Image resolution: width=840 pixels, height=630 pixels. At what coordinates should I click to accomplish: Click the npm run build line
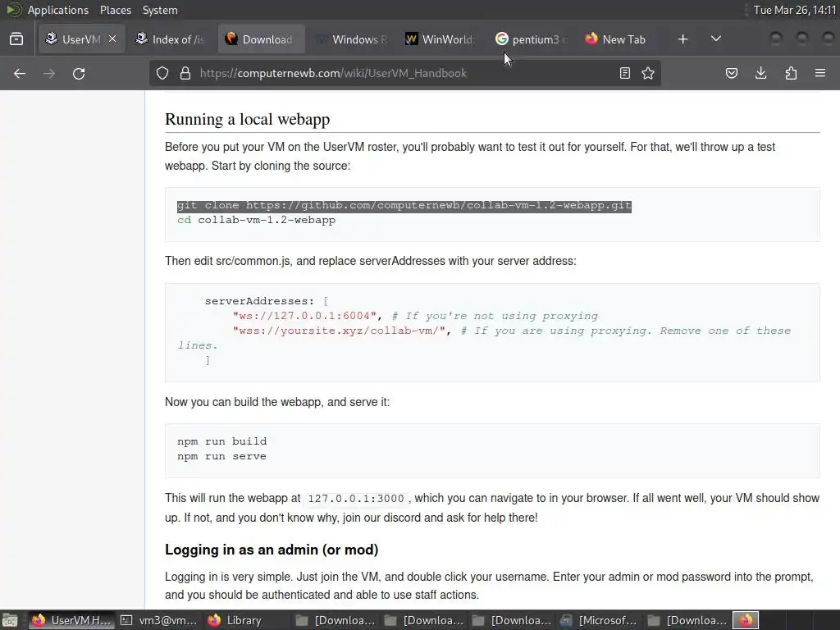coord(221,441)
